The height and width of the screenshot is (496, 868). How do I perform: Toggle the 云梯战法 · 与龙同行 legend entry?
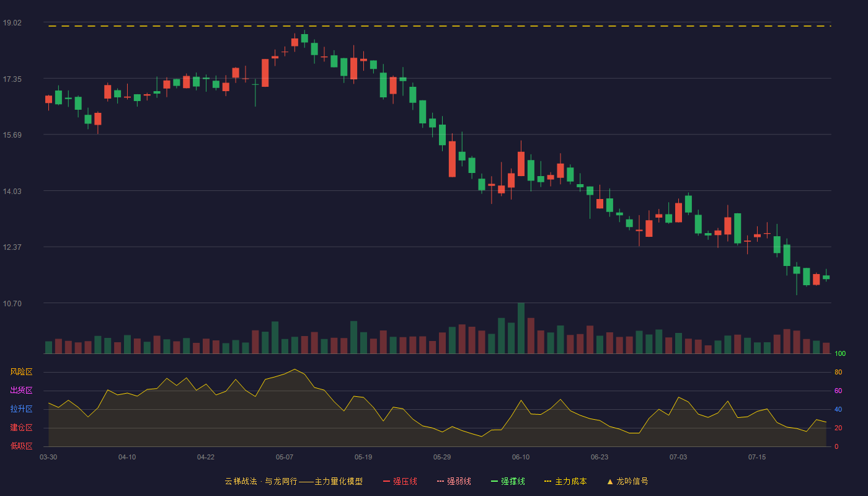point(294,481)
